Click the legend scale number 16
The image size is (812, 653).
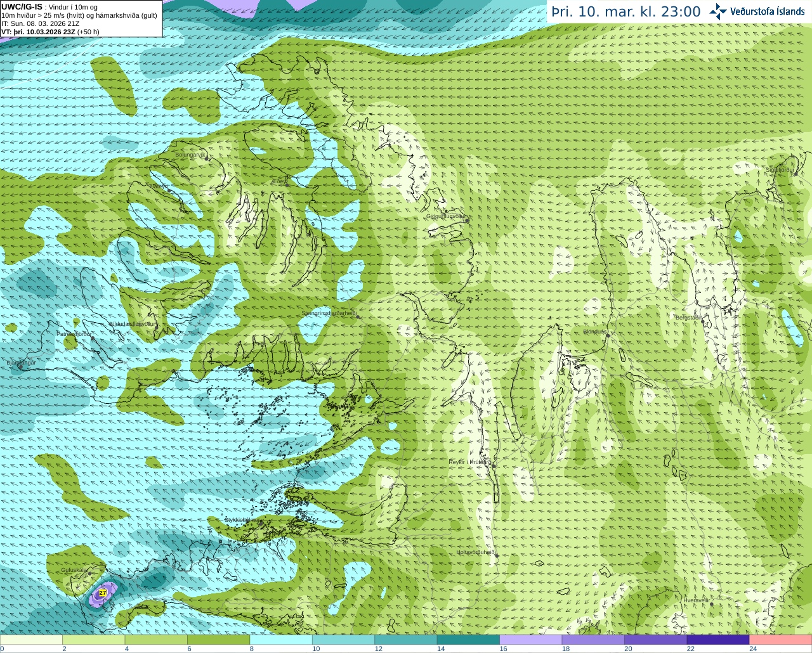pyautogui.click(x=503, y=649)
